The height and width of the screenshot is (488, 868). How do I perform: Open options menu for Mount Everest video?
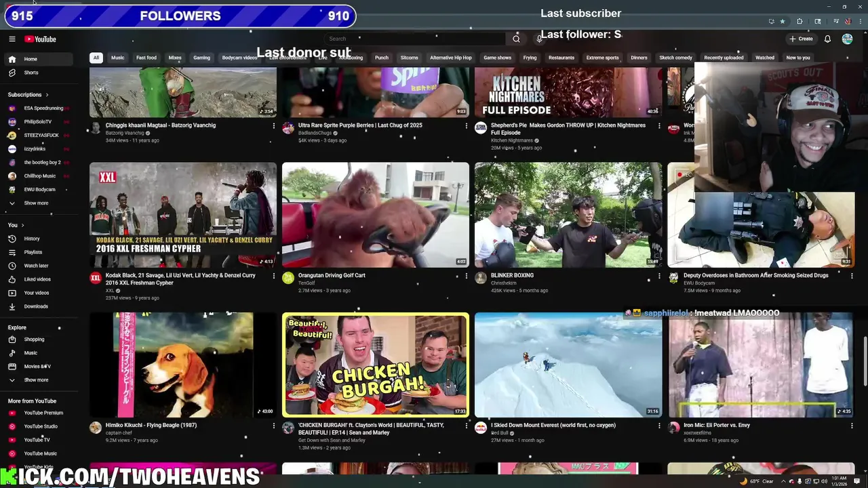click(658, 426)
